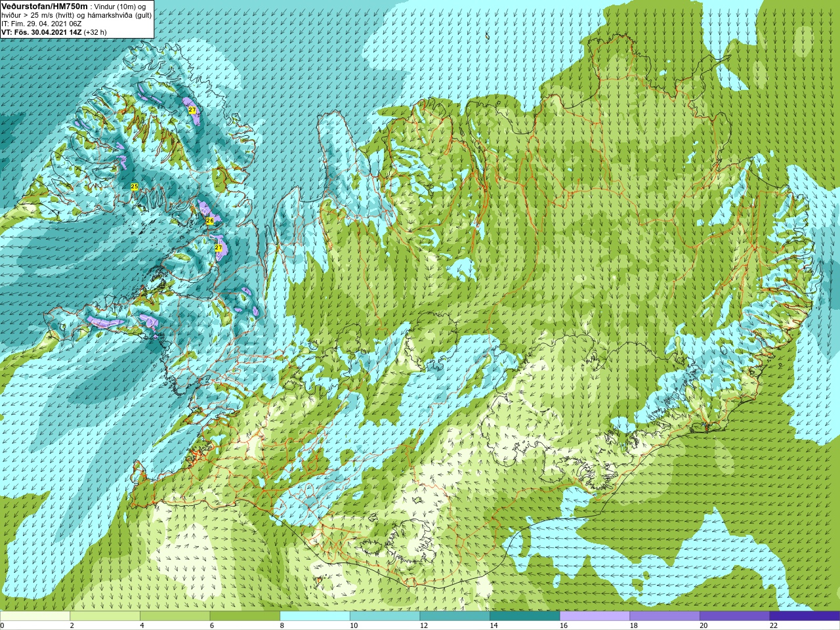Screen dimensions: 840x630
Task: Click the text 'Vindur (10m) og'
Action: click(x=120, y=7)
